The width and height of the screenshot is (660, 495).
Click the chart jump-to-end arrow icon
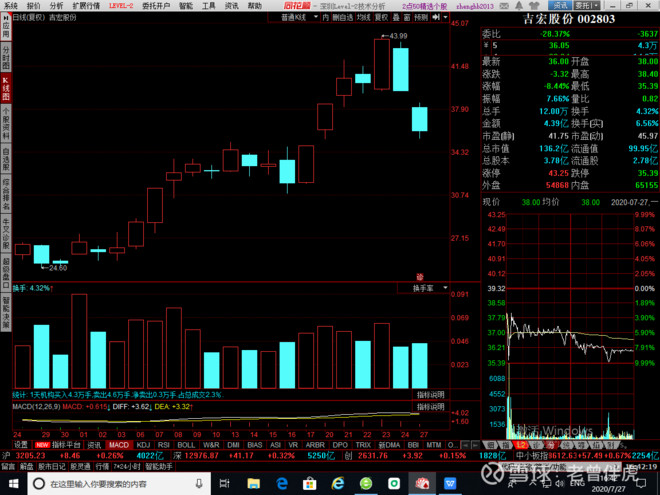(x=436, y=17)
